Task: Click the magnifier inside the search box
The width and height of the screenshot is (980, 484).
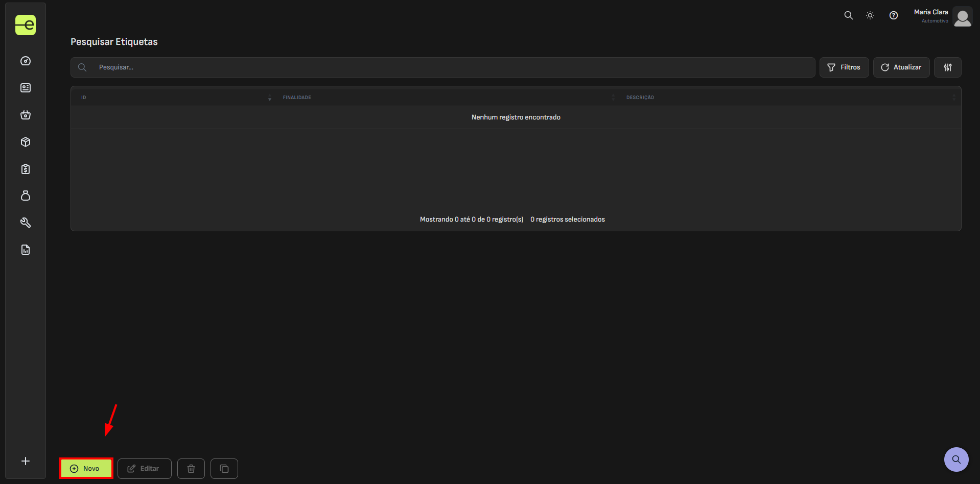Action: point(82,67)
